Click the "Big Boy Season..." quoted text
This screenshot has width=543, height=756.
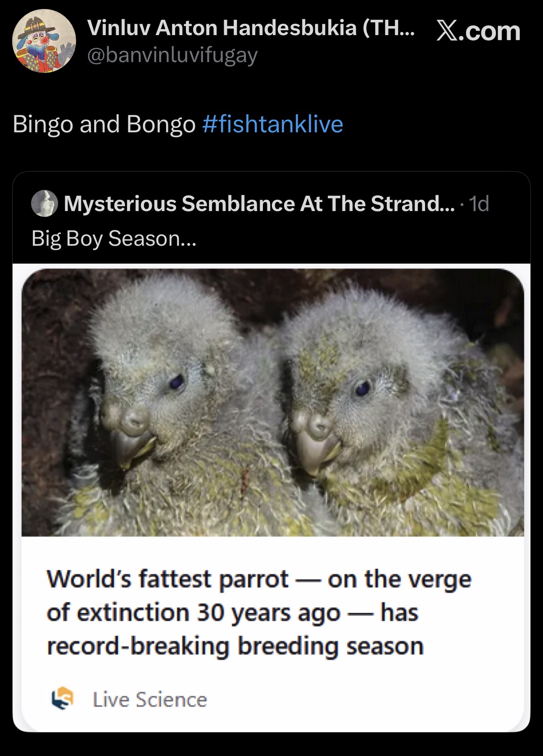(114, 238)
